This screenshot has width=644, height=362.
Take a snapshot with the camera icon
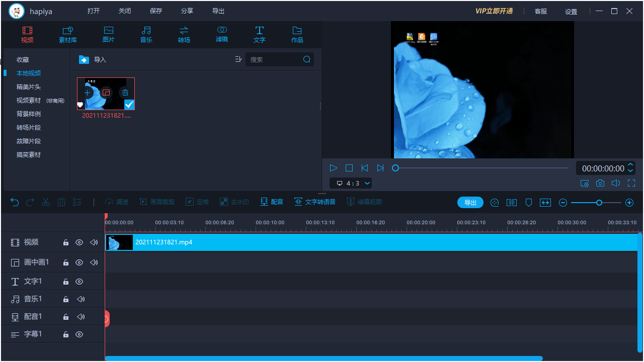click(x=600, y=184)
